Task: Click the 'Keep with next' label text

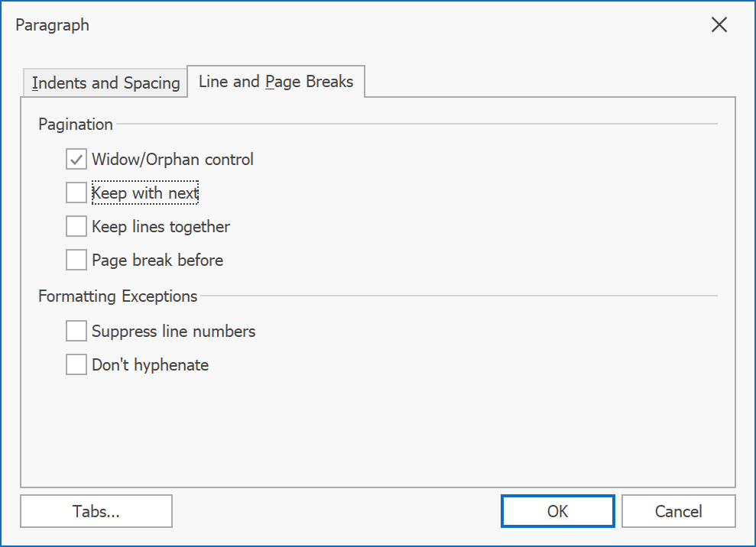Action: (x=145, y=193)
